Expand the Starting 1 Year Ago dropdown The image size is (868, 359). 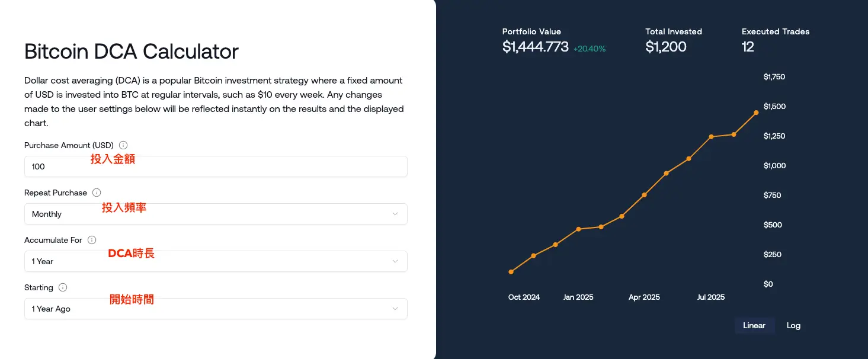[x=216, y=309]
